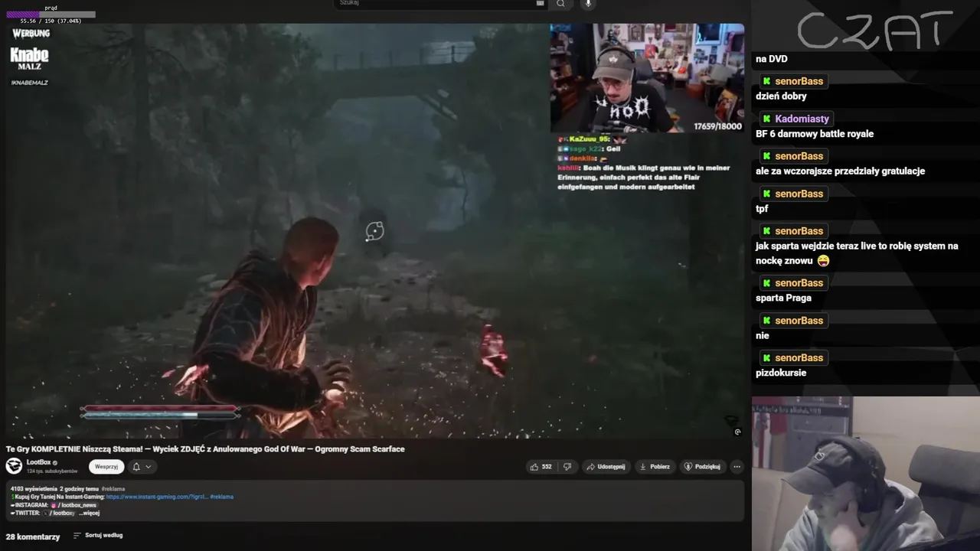Click the Knabe Malz logo in video
This screenshot has width=980, height=551.
(29, 59)
